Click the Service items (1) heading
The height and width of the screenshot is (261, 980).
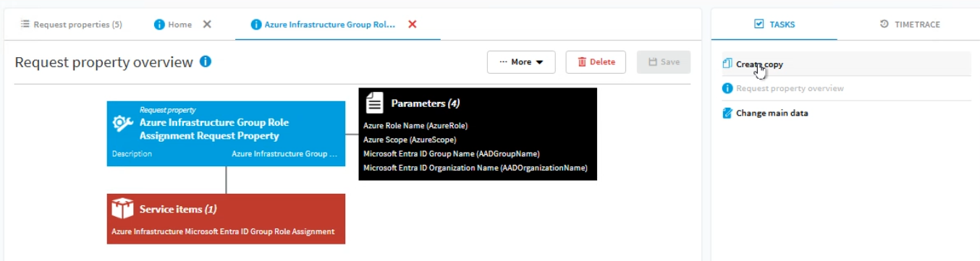(x=178, y=210)
